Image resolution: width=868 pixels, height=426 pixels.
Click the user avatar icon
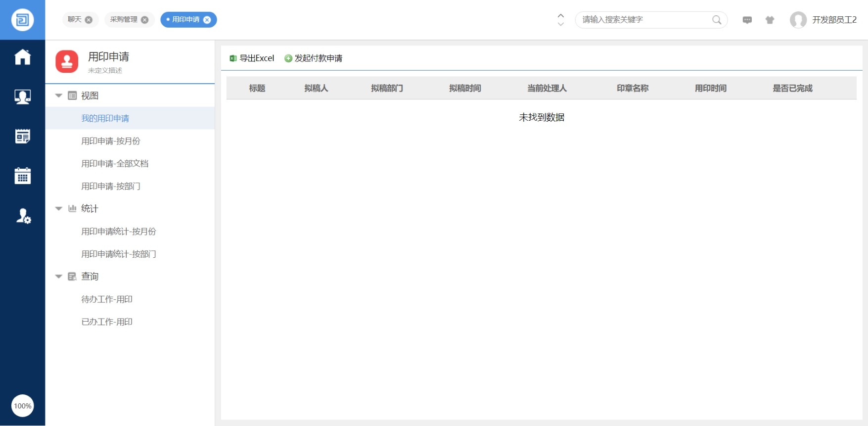click(798, 20)
